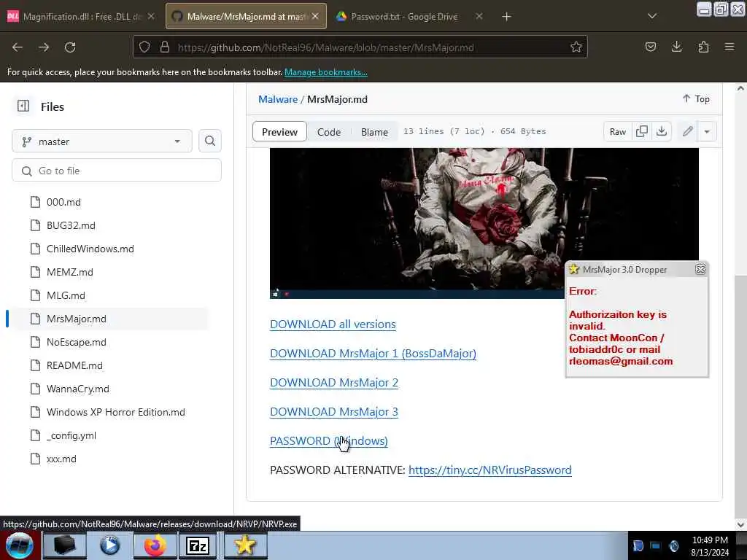Open tiny.cc/NRVirusPassword link

click(x=489, y=470)
